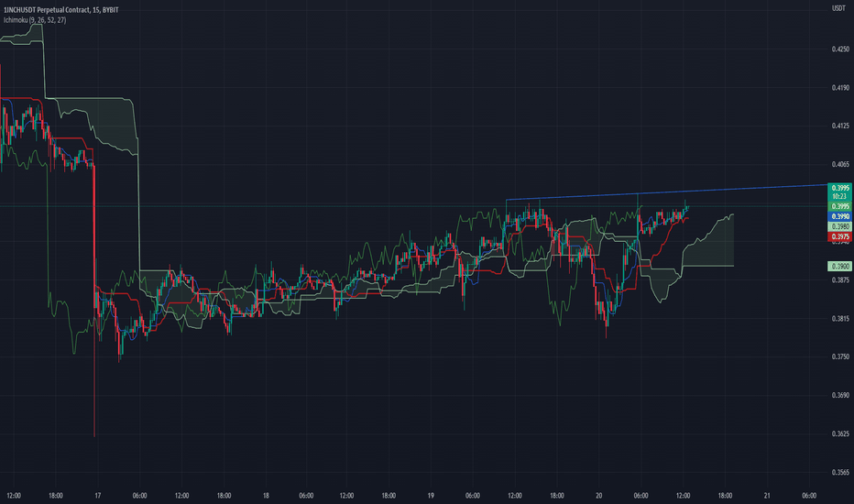Click the 0.3815 price axis label

pos(840,319)
